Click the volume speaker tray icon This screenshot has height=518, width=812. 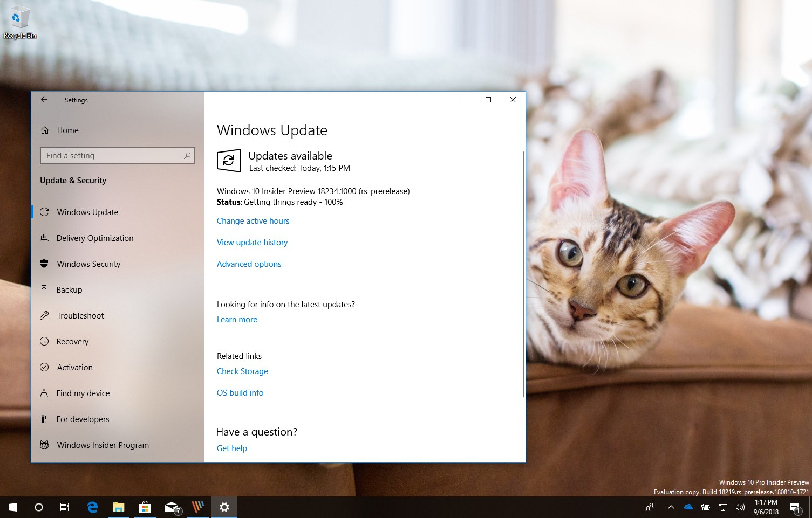pos(740,507)
